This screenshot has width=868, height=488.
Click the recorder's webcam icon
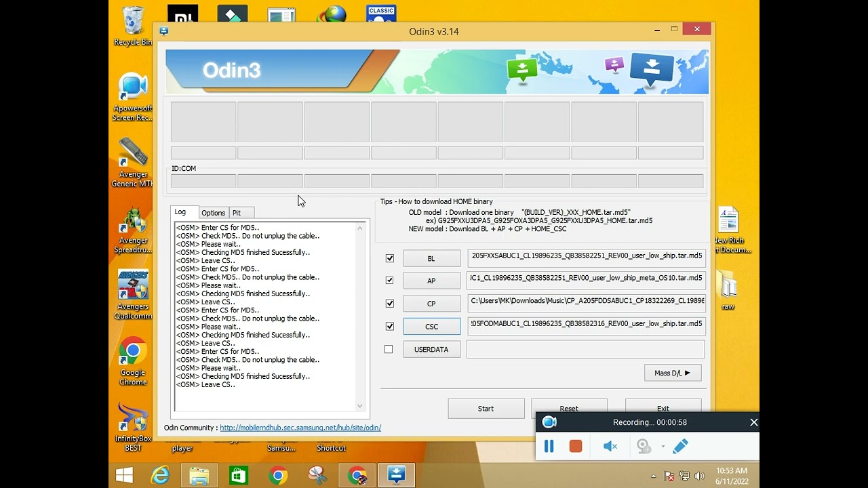[x=644, y=447]
